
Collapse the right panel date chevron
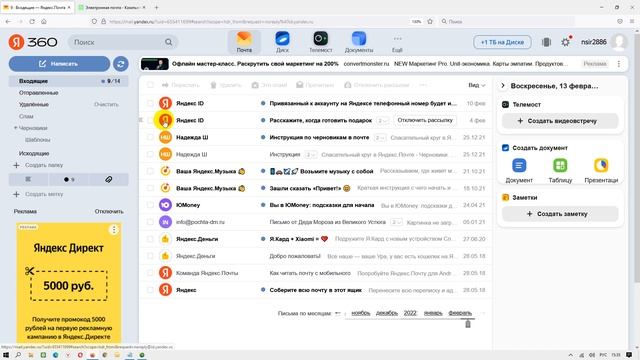[503, 86]
